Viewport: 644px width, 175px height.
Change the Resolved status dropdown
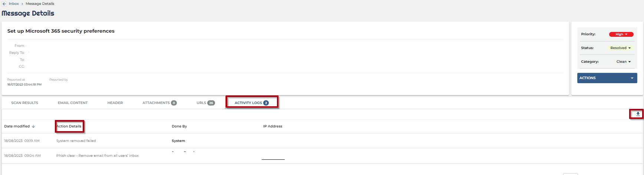click(x=620, y=48)
